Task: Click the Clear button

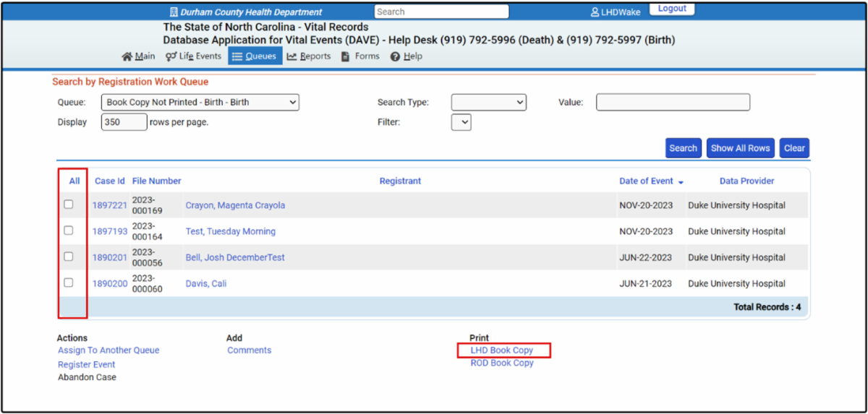Action: 794,148
